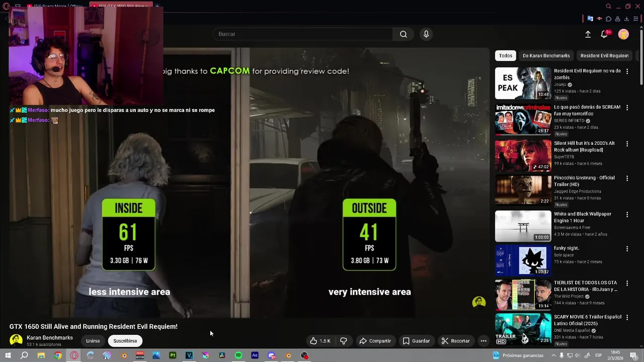Open Karan Benchmarks channel avatar
This screenshot has width=644, height=362.
tap(16, 340)
